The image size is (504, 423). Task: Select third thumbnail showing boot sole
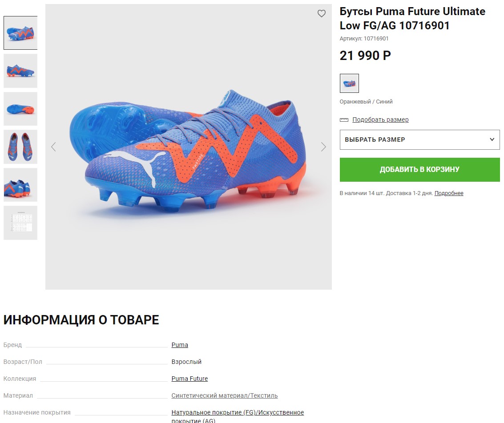click(x=20, y=109)
